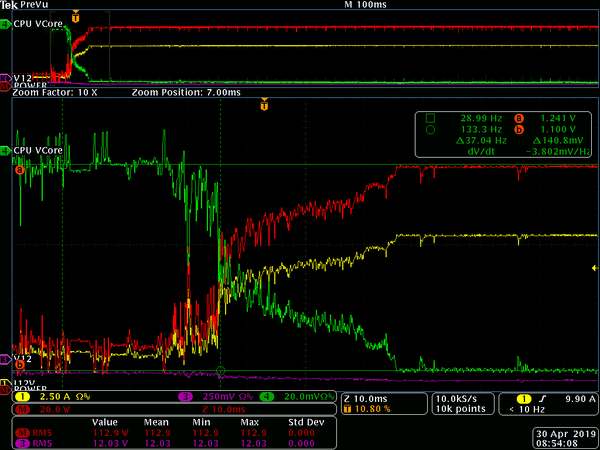Select the red math M badge in the scale bar

[23, 409]
